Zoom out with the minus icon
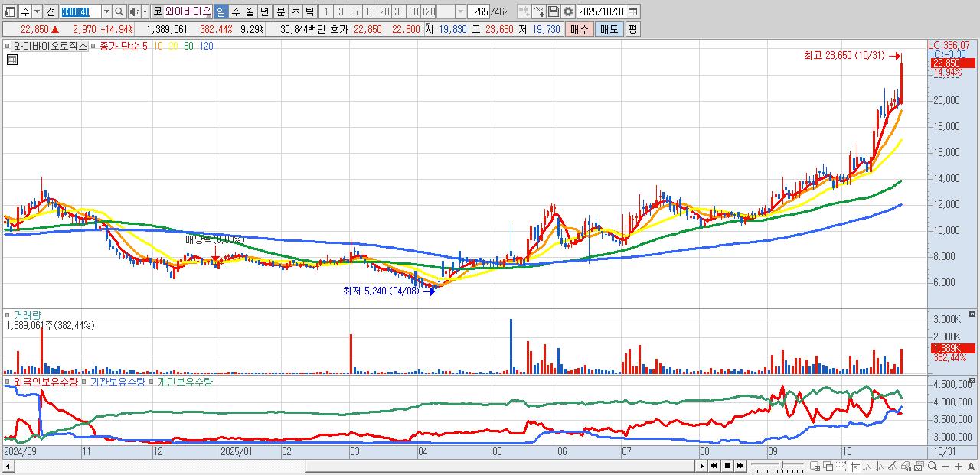The height and width of the screenshot is (475, 980). (x=945, y=467)
